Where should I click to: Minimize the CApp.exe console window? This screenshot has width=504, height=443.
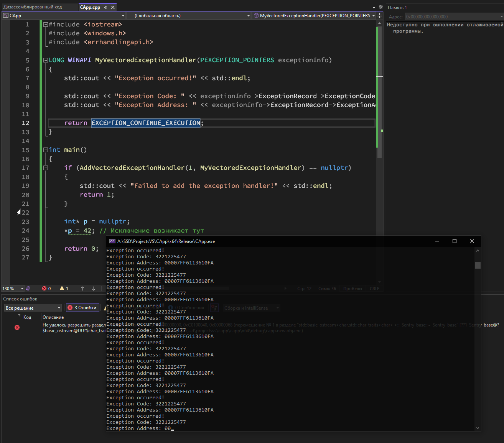point(437,241)
